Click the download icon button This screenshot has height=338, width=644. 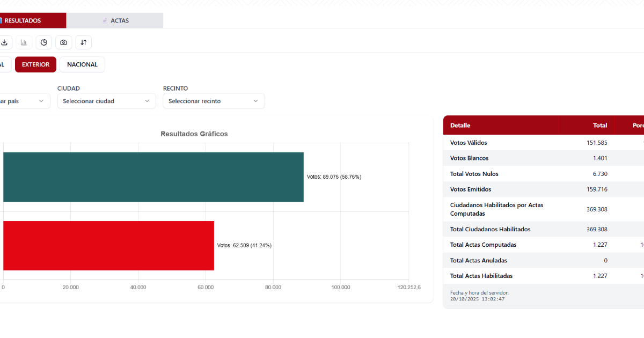pyautogui.click(x=4, y=42)
